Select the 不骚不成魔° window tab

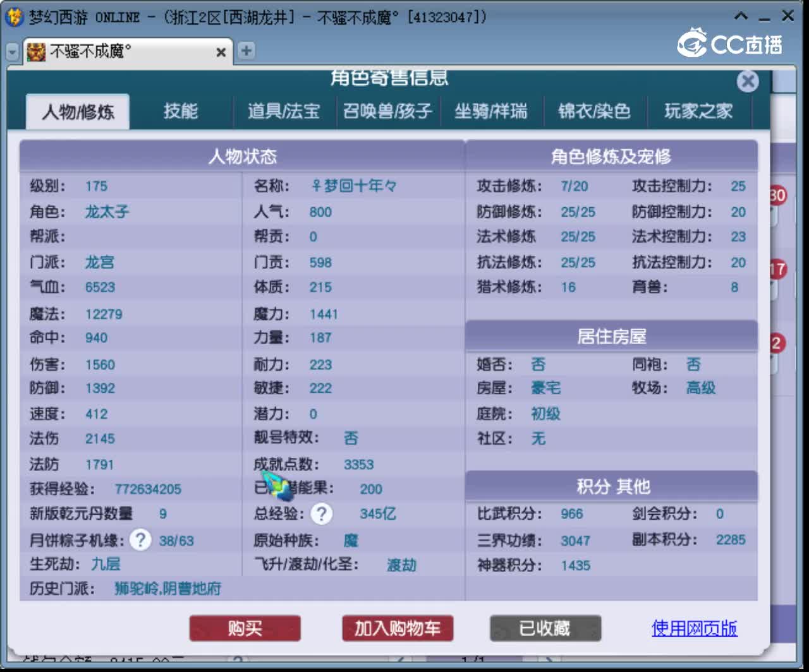[126, 52]
